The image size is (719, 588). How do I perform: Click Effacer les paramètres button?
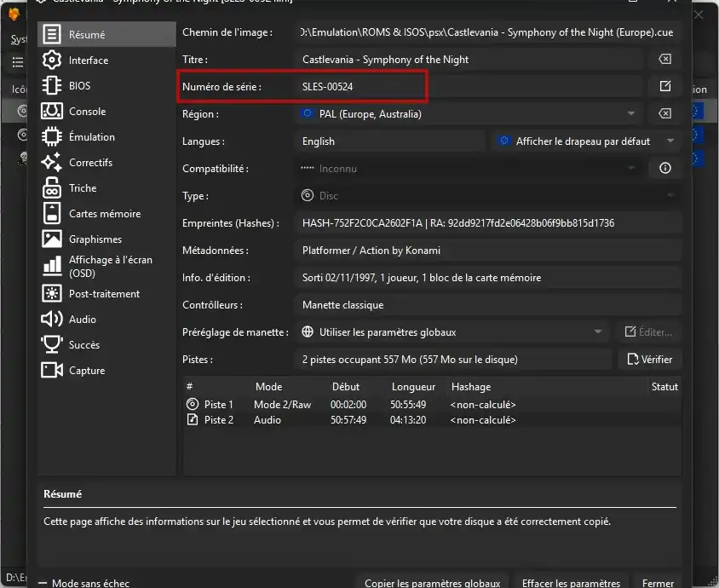pyautogui.click(x=571, y=583)
